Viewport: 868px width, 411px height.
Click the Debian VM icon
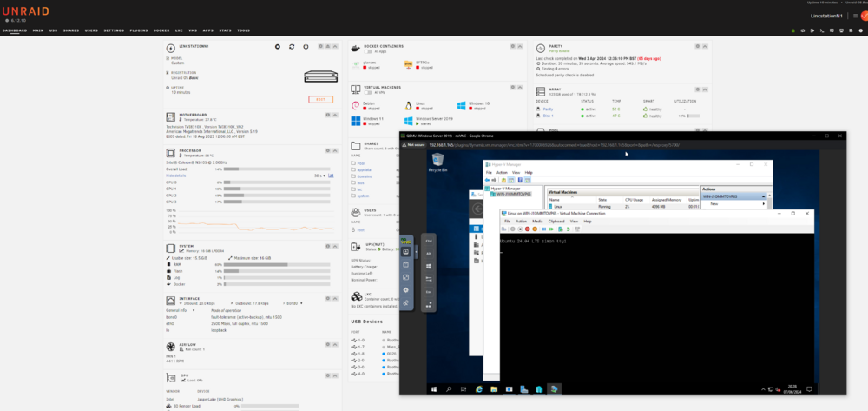(356, 105)
